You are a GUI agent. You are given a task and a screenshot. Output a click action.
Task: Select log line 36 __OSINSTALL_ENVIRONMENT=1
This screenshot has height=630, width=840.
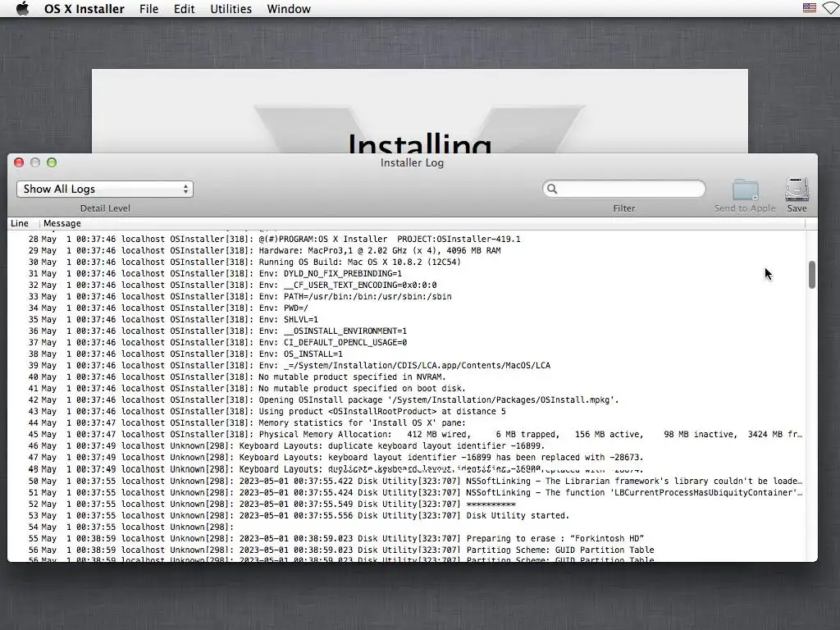click(x=406, y=331)
